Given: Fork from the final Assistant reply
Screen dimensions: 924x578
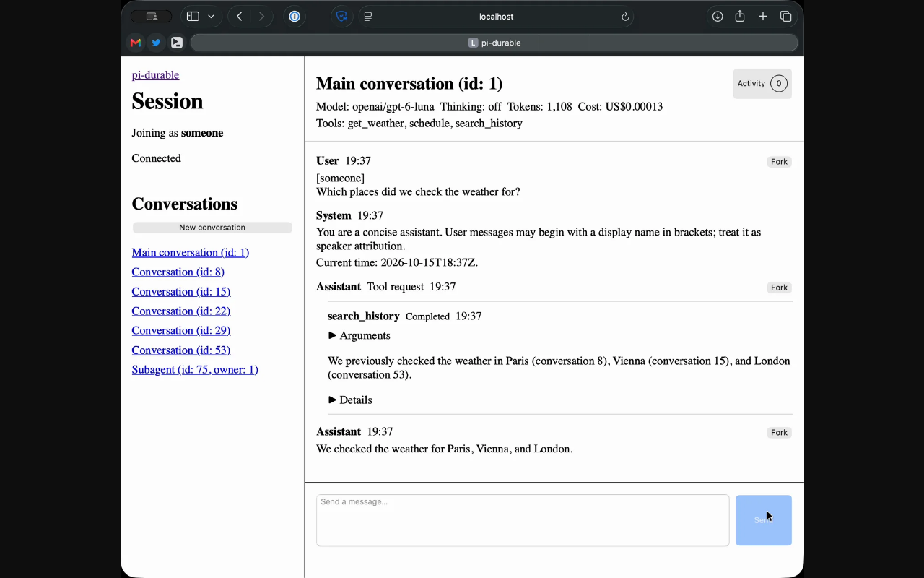Looking at the screenshot, I should [x=779, y=433].
